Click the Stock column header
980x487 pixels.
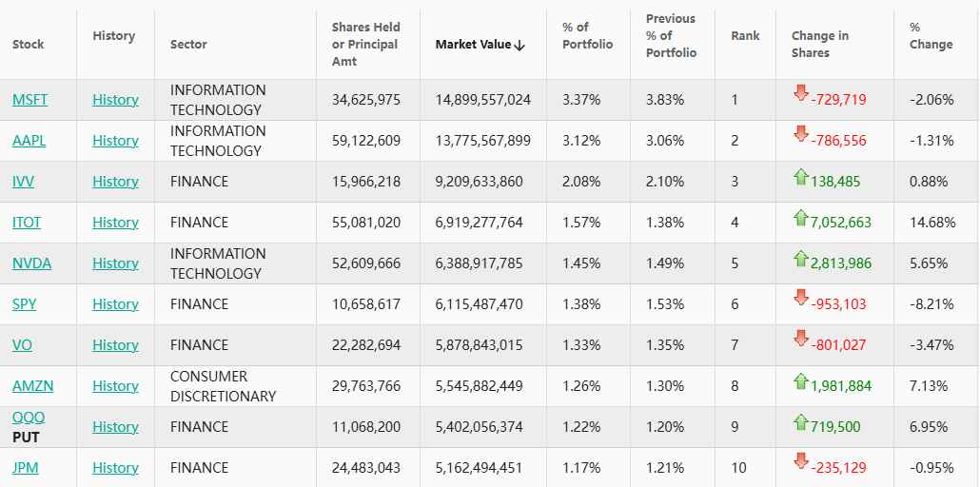pyautogui.click(x=29, y=45)
